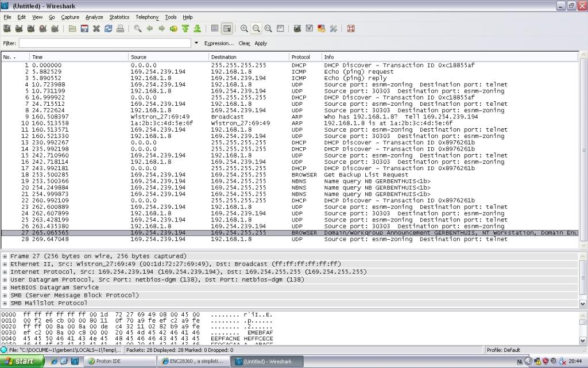Image resolution: width=588 pixels, height=368 pixels.
Task: Apply the display filter
Action: (261, 43)
